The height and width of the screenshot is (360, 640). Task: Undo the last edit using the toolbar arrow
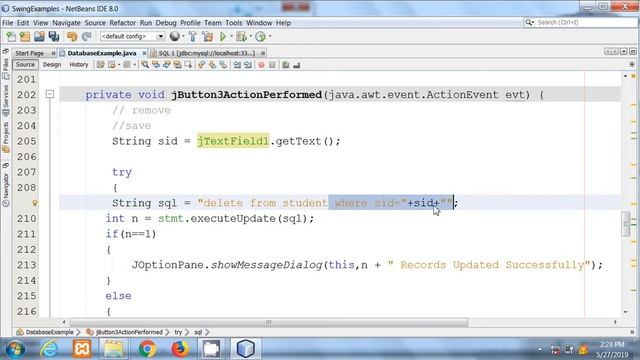72,37
